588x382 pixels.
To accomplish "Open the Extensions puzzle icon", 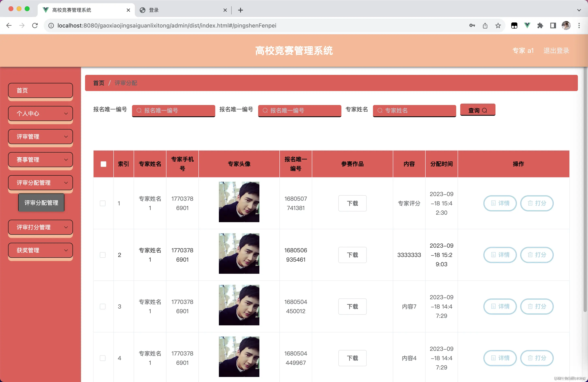I will click(x=540, y=25).
